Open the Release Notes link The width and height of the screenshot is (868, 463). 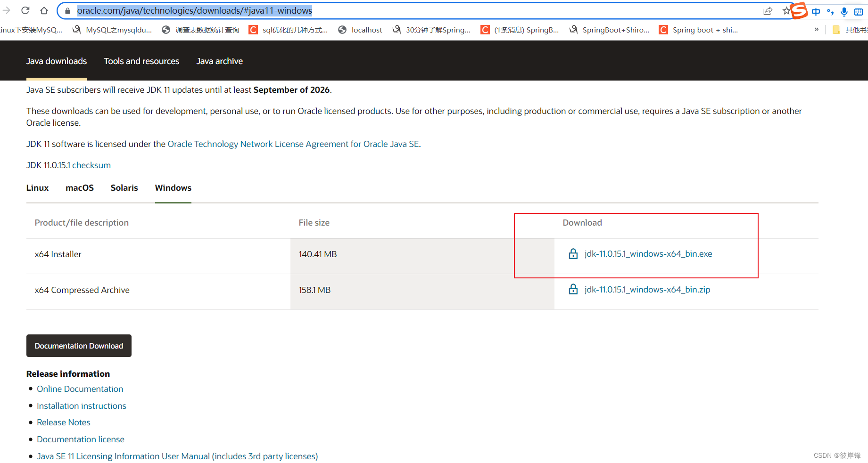pos(64,422)
